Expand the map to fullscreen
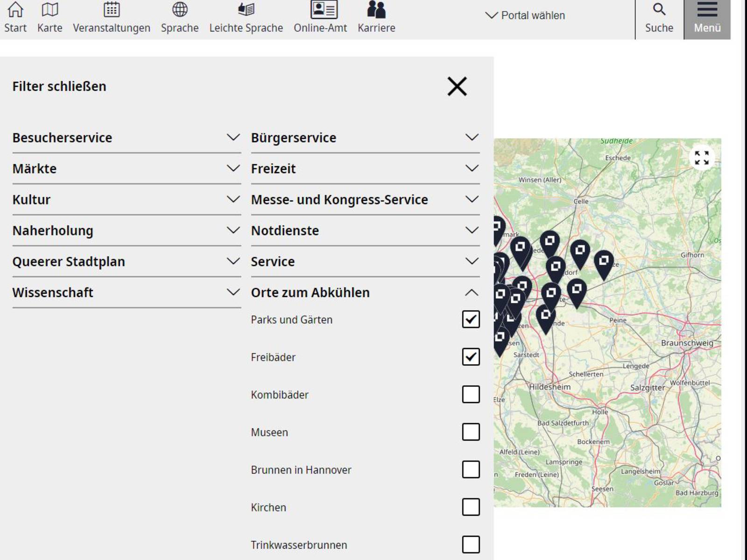Viewport: 747px width, 560px height. (702, 158)
